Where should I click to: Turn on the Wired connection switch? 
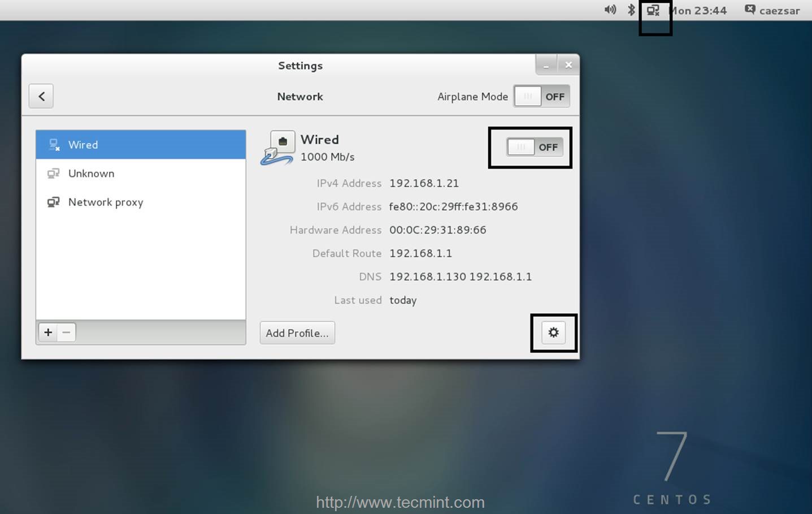pos(535,147)
